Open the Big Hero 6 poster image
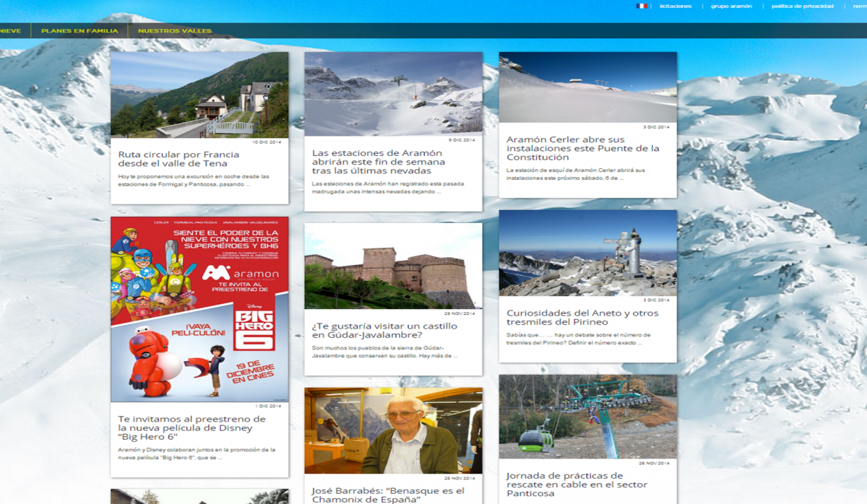 coord(199,309)
